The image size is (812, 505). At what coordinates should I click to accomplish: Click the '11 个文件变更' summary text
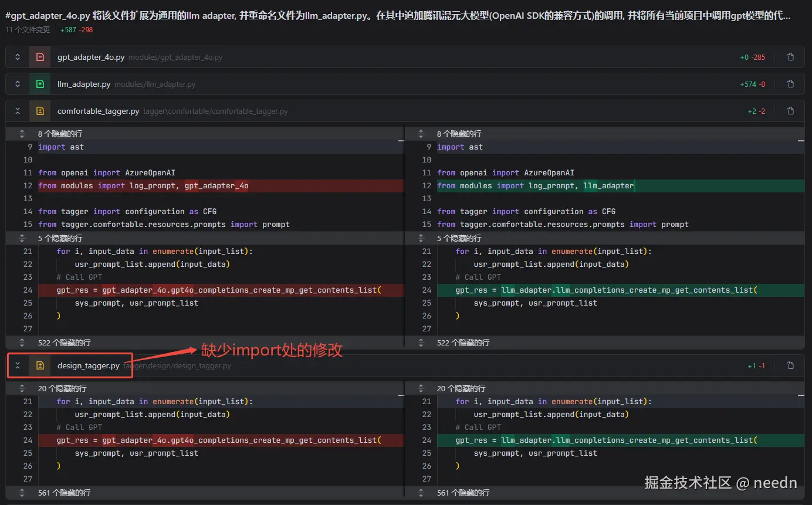(28, 29)
